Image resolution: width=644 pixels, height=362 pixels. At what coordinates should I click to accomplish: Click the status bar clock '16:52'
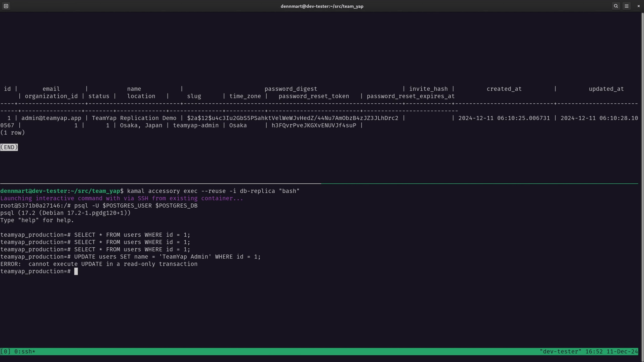594,351
